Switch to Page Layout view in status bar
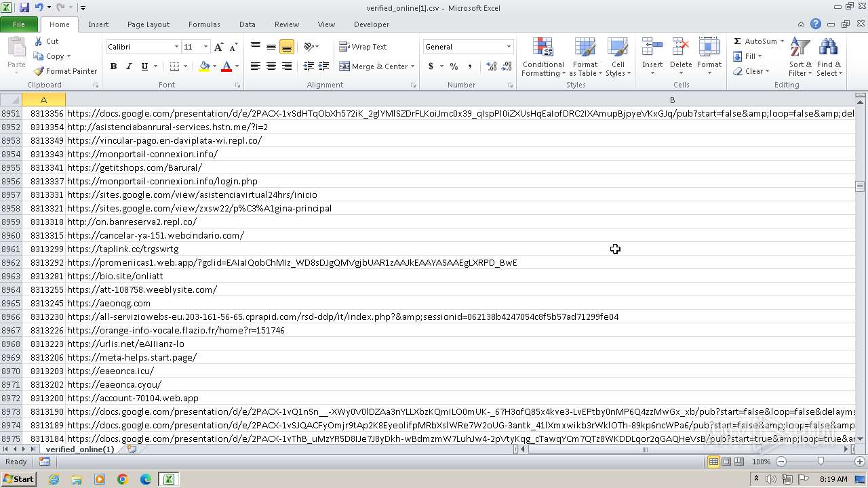868x488 pixels. (726, 462)
